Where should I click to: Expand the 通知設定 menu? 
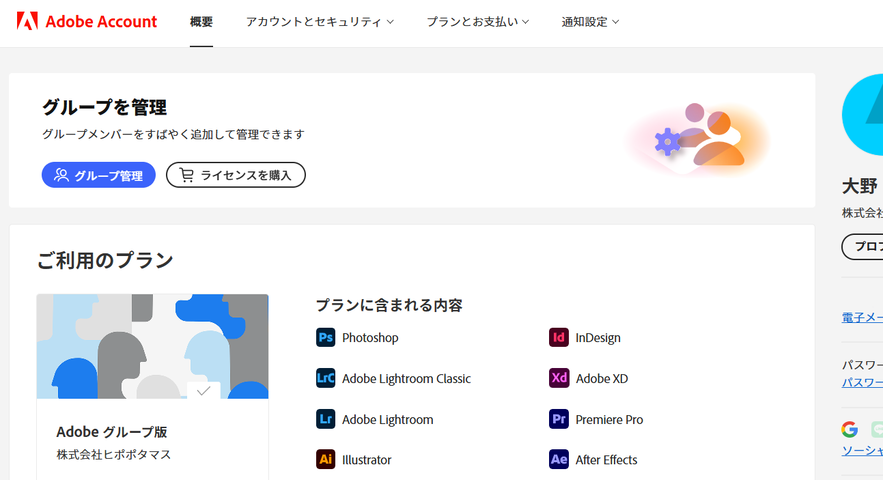click(590, 22)
